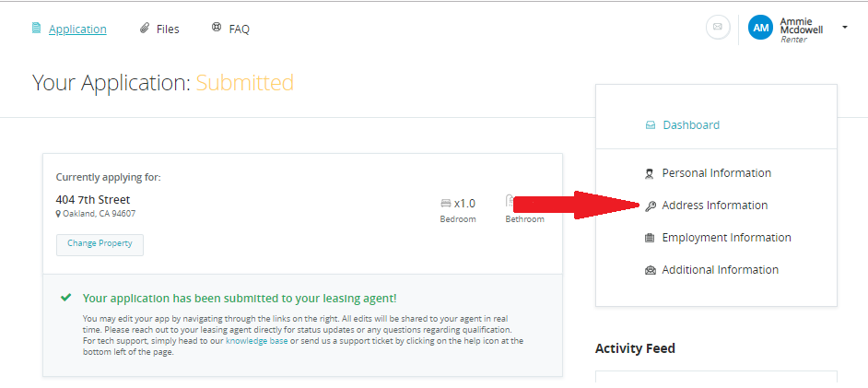Viewport: 868px width, 388px height.
Task: Select Additional Information in the sidebar
Action: (x=720, y=270)
